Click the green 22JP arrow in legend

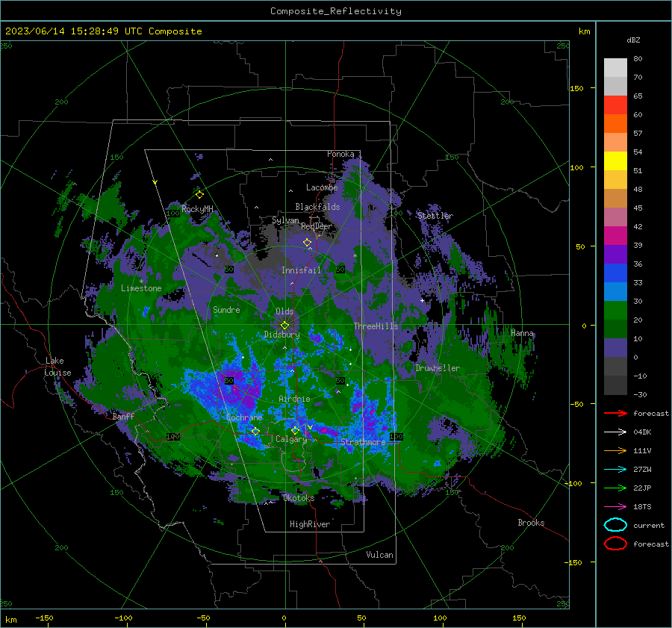615,488
